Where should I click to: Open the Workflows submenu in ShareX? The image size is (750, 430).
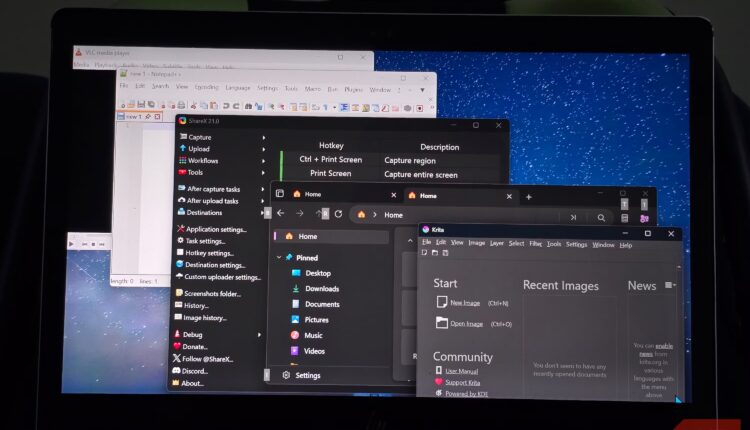click(x=222, y=161)
